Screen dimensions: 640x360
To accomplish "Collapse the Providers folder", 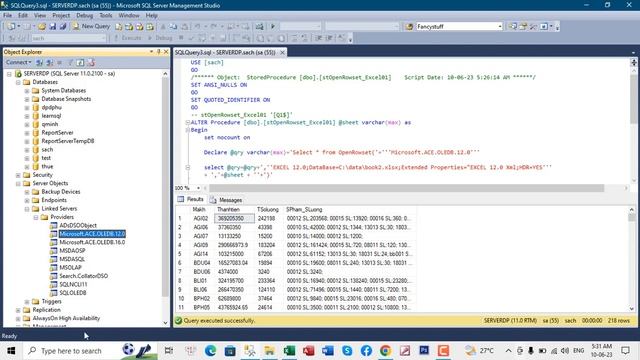I will tap(36, 217).
